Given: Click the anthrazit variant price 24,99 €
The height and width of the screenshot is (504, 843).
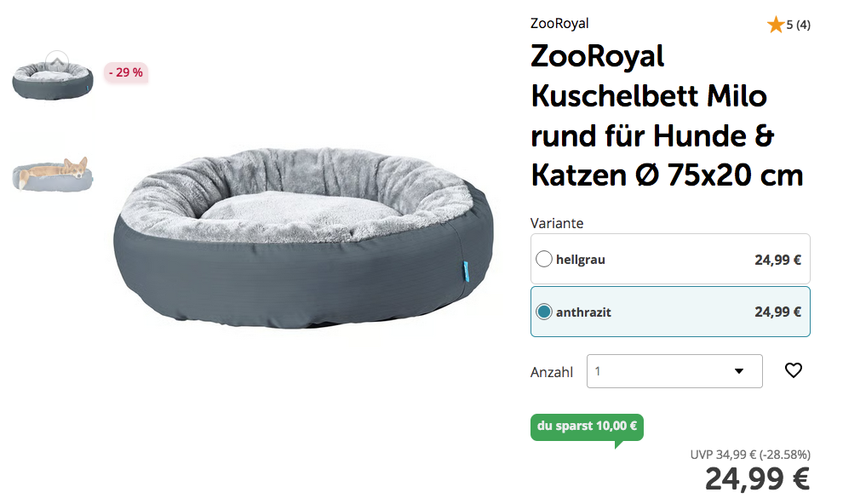Looking at the screenshot, I should click(777, 312).
